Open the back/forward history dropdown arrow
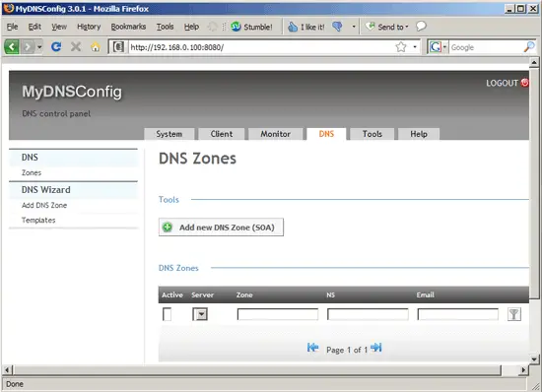The height and width of the screenshot is (392, 542). [x=39, y=46]
